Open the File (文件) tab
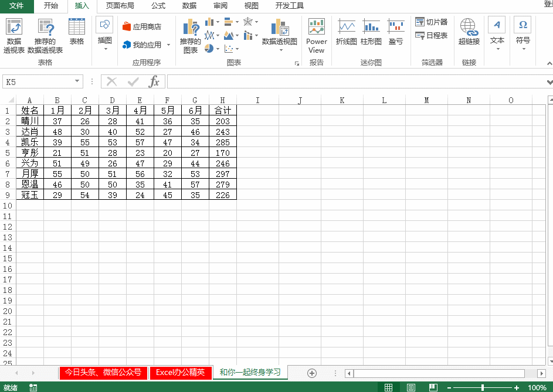 pyautogui.click(x=16, y=6)
